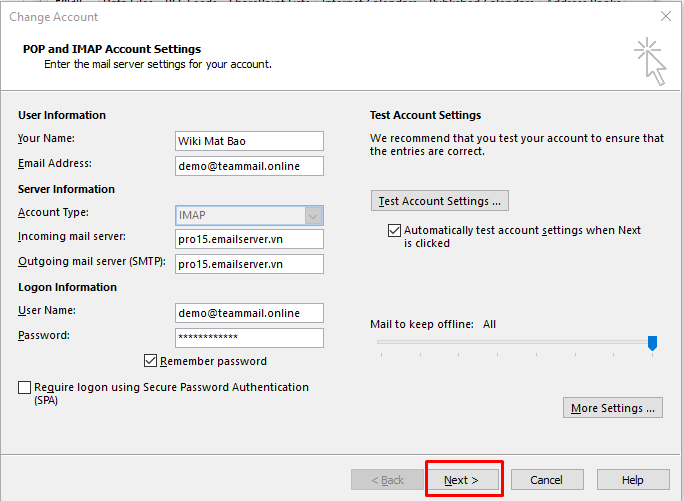This screenshot has height=501, width=684.
Task: Select the Email Address input field
Action: coord(249,166)
